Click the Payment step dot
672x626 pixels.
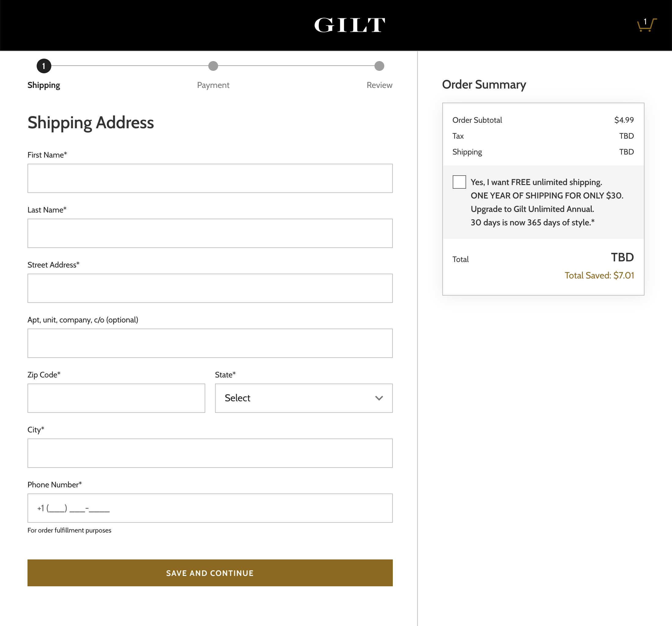click(213, 66)
